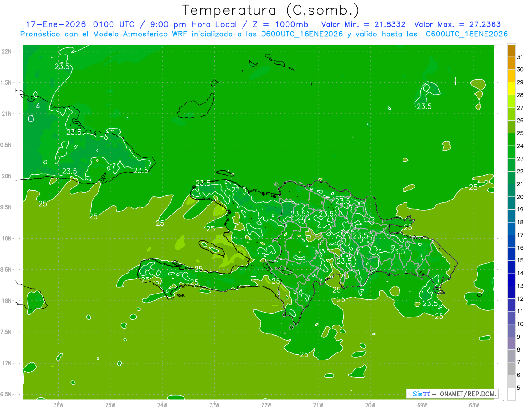The image size is (532, 411).
Task: Click the "76W" longitude axis label
Action: pyautogui.click(x=58, y=405)
